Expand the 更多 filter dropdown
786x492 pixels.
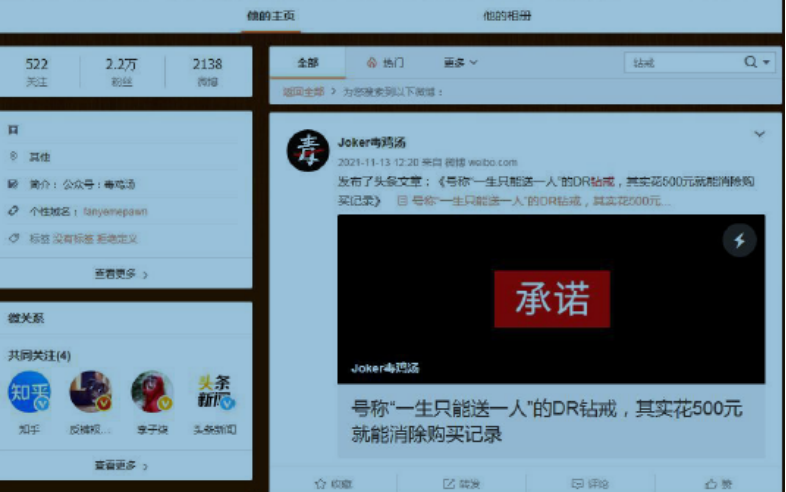[x=460, y=62]
